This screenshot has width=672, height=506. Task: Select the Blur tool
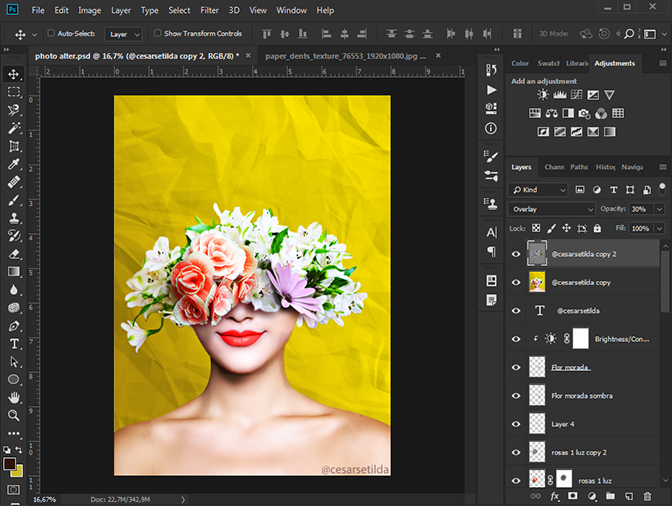coord(14,290)
